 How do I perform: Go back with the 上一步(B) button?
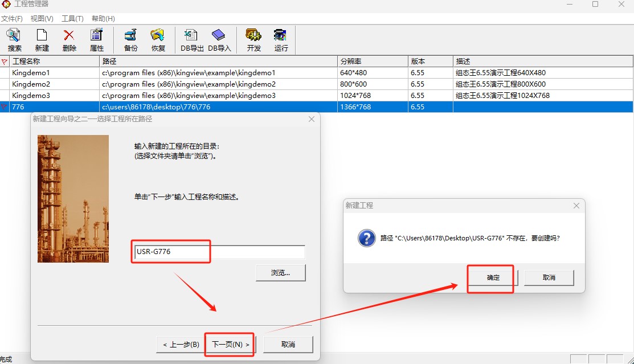point(181,345)
